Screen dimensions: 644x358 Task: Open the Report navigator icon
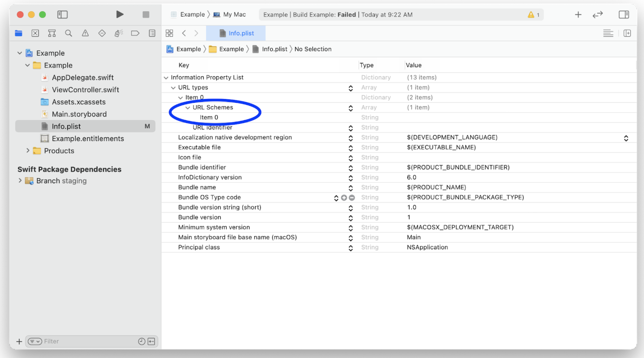pos(152,33)
